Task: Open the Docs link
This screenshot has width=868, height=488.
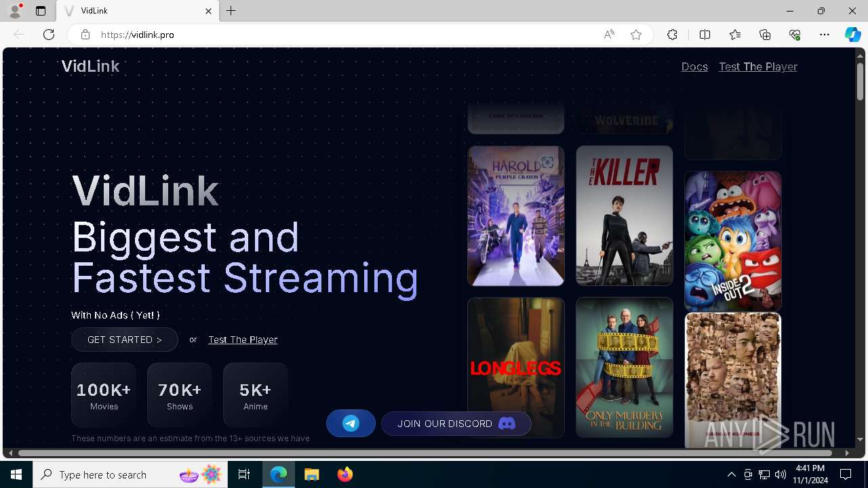Action: [x=694, y=66]
